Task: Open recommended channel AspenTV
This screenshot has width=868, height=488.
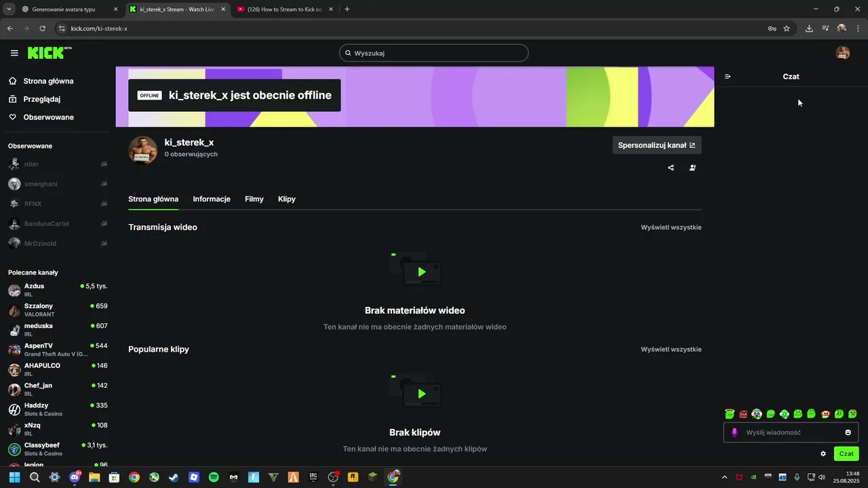Action: [58, 350]
